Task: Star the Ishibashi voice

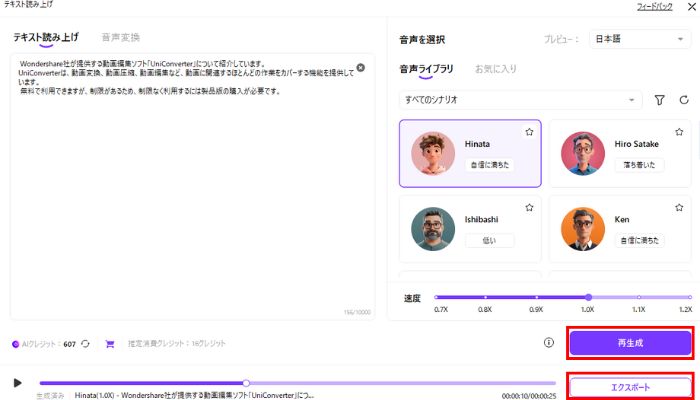Action: [529, 207]
